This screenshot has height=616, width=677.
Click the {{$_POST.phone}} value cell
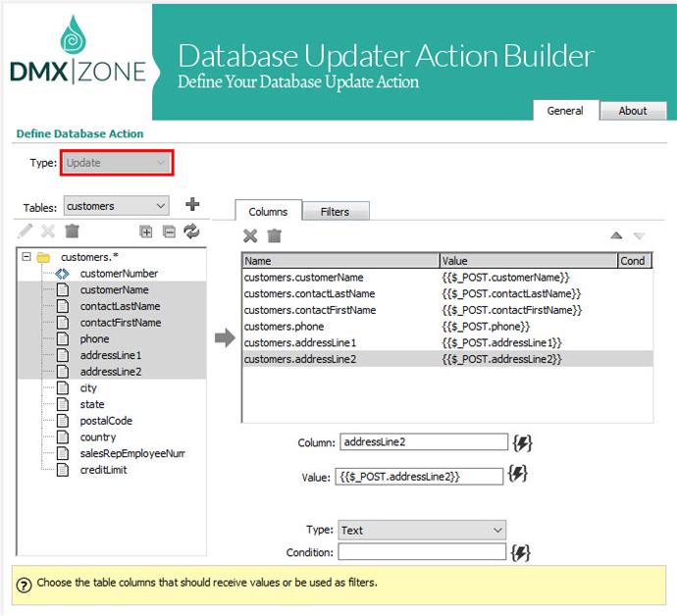pos(486,327)
